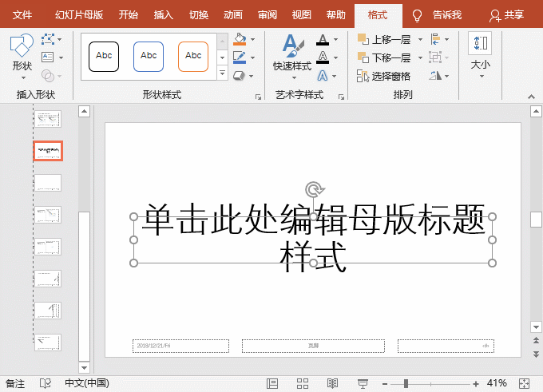
Task: Select the highlighted title layout thumbnail
Action: click(48, 151)
